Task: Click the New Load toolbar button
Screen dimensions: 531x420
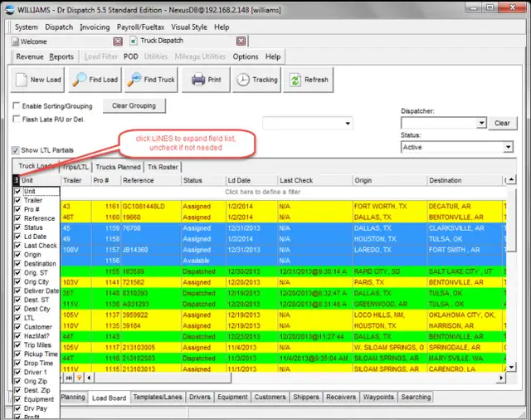Action: (x=37, y=80)
